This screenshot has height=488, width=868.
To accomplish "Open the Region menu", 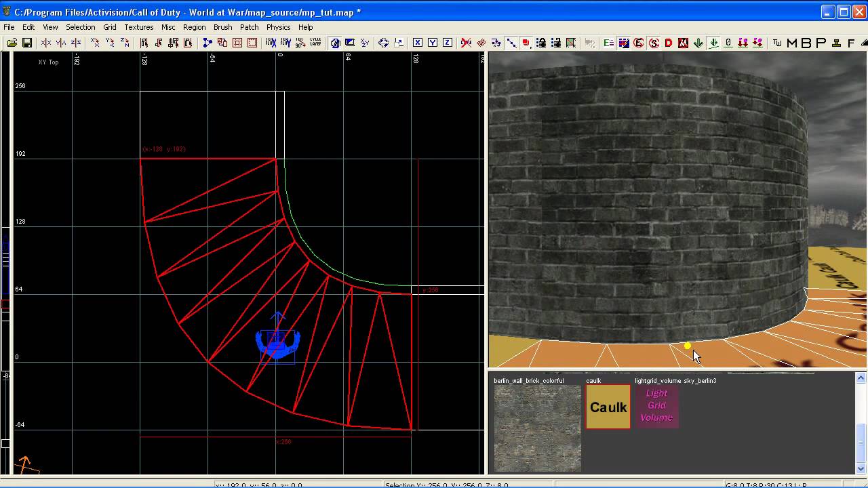I will click(x=194, y=27).
